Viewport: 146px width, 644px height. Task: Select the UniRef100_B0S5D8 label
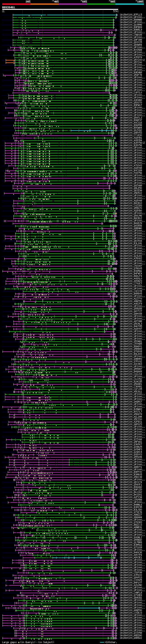tap(131, 50)
